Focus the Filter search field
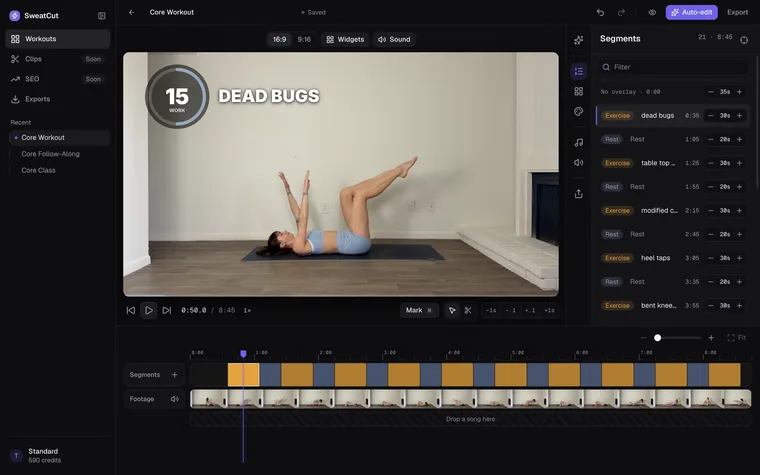This screenshot has width=760, height=475. point(673,67)
